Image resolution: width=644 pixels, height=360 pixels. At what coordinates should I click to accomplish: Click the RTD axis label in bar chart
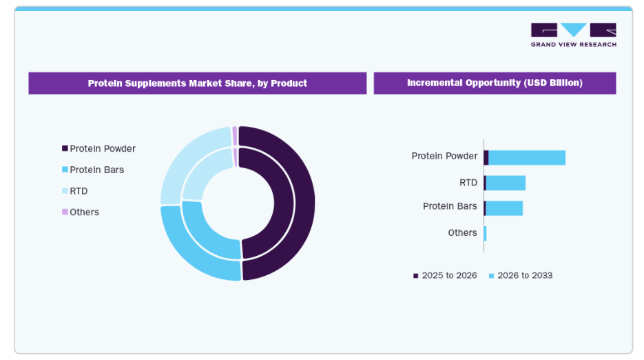pos(468,183)
